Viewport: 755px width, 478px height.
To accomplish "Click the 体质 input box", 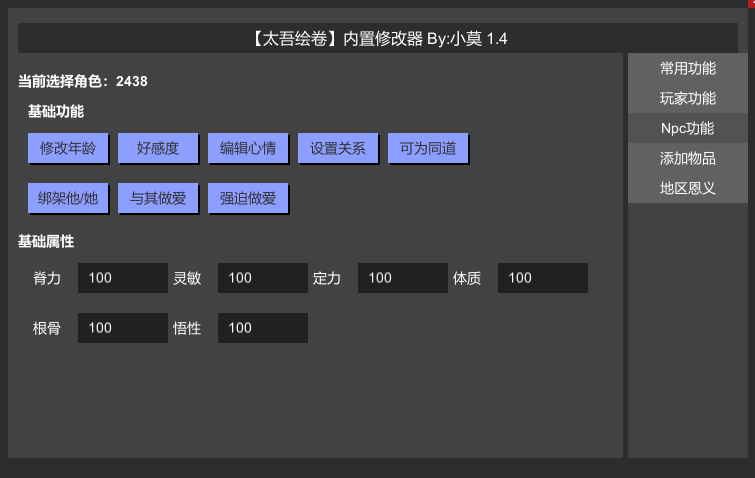I will click(x=543, y=278).
